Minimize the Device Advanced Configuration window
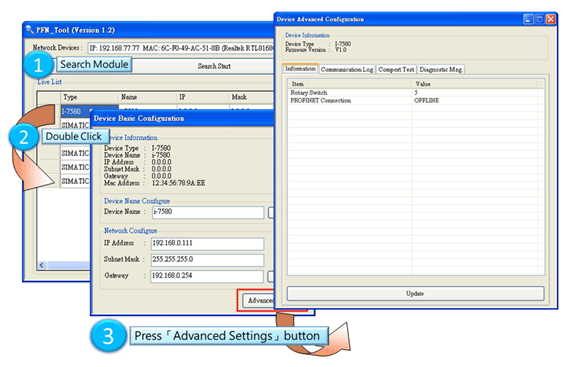571x367 pixels. click(x=528, y=19)
